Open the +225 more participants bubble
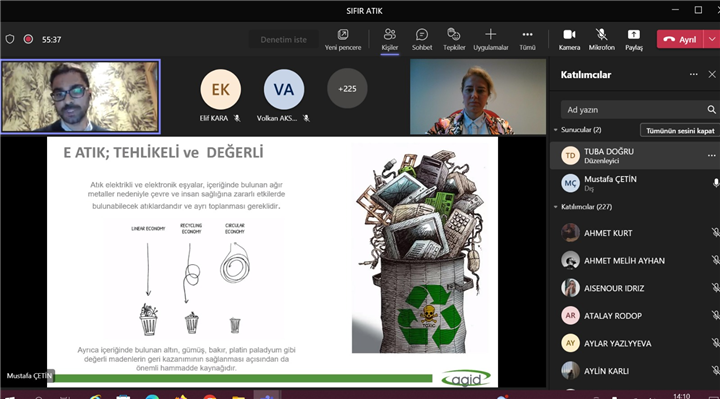The height and width of the screenshot is (399, 720). (347, 89)
